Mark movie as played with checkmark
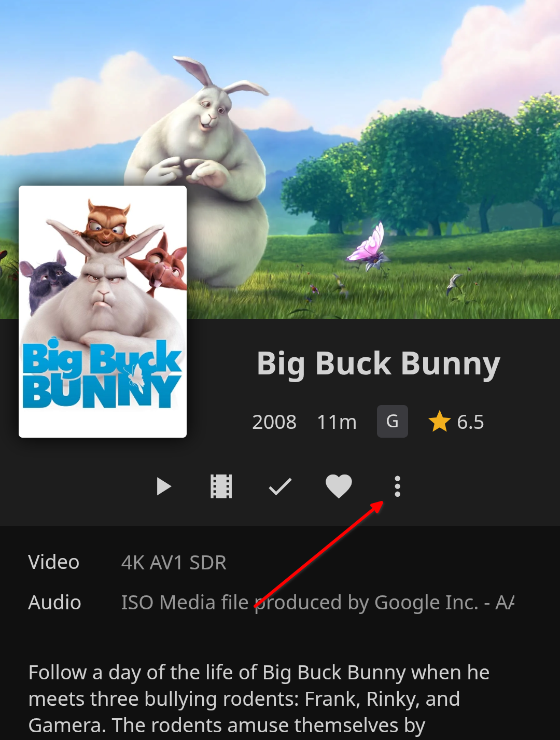This screenshot has width=560, height=740. [x=280, y=487]
